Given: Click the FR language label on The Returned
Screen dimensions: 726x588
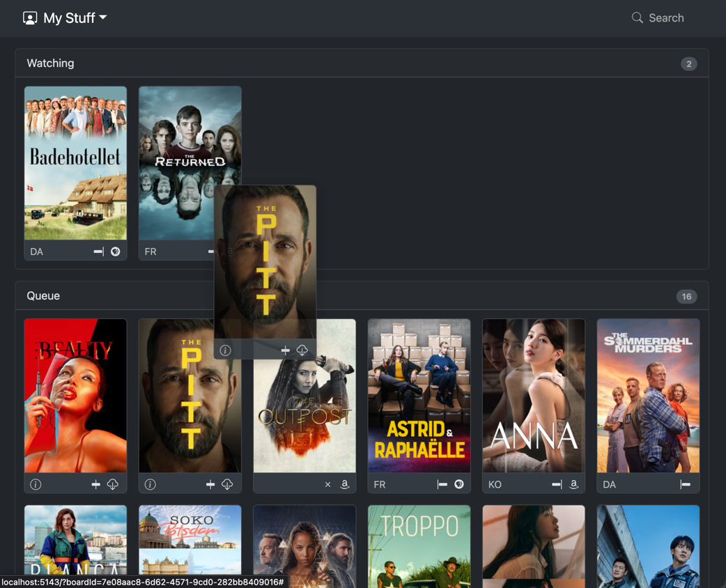Looking at the screenshot, I should tap(150, 252).
